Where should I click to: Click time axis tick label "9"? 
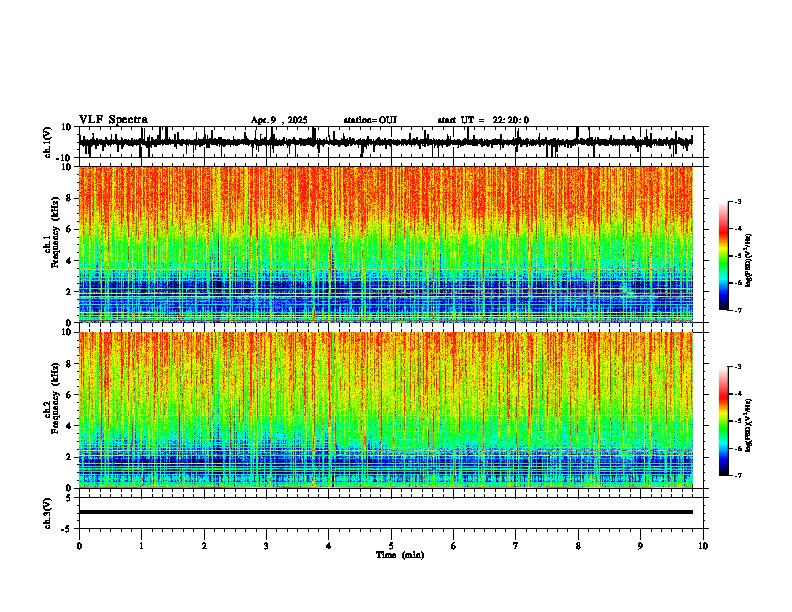coord(640,546)
